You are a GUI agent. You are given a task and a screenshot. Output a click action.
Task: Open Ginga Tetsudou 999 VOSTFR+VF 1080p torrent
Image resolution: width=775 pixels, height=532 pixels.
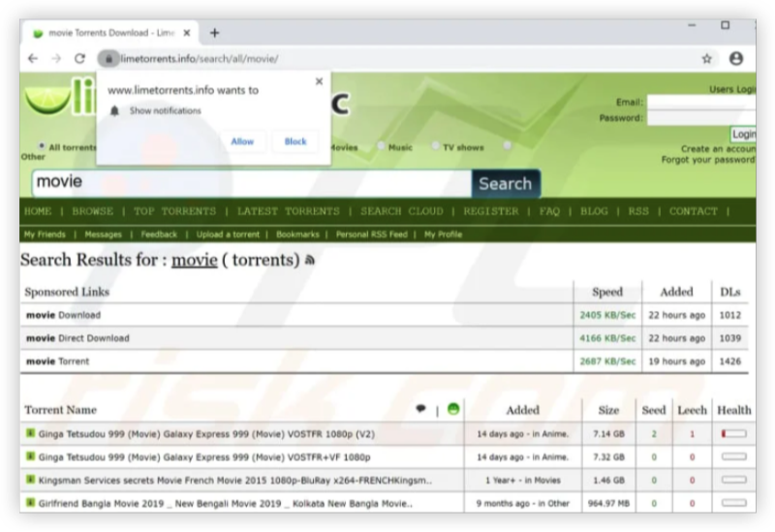point(204,457)
